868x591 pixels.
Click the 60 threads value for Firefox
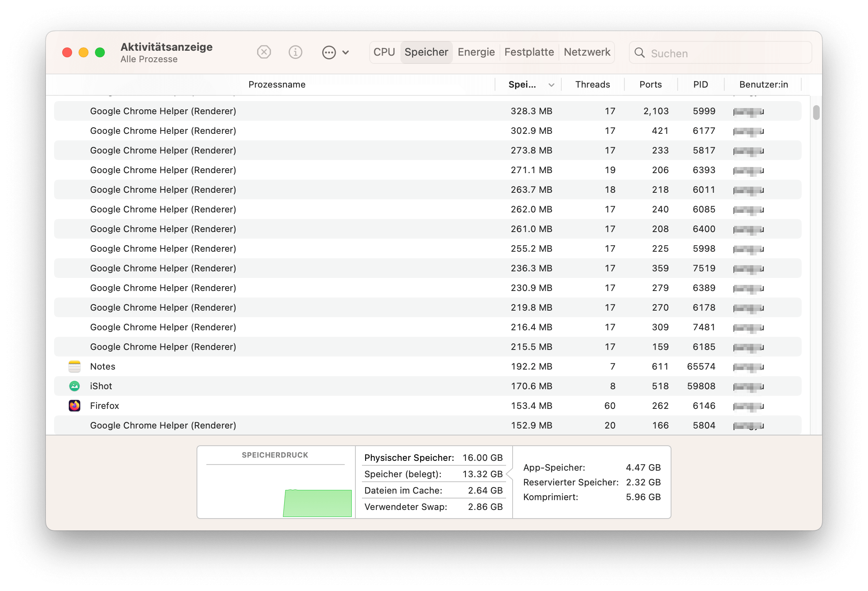coord(610,406)
